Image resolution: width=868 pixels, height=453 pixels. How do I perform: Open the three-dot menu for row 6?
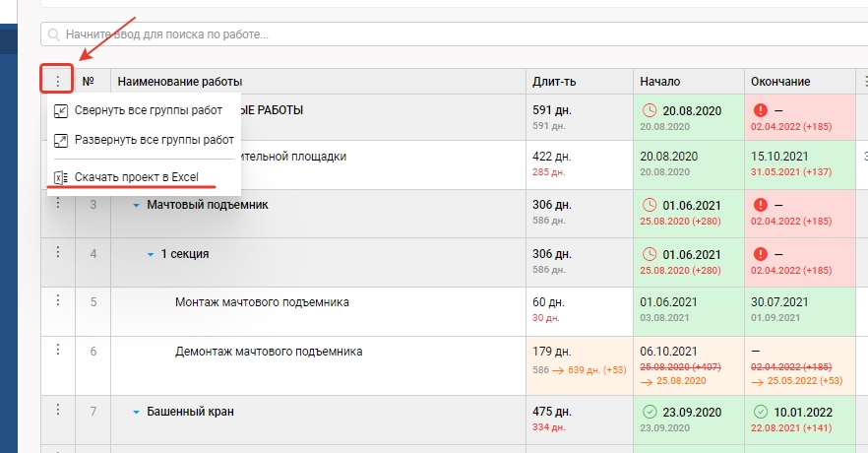[57, 350]
